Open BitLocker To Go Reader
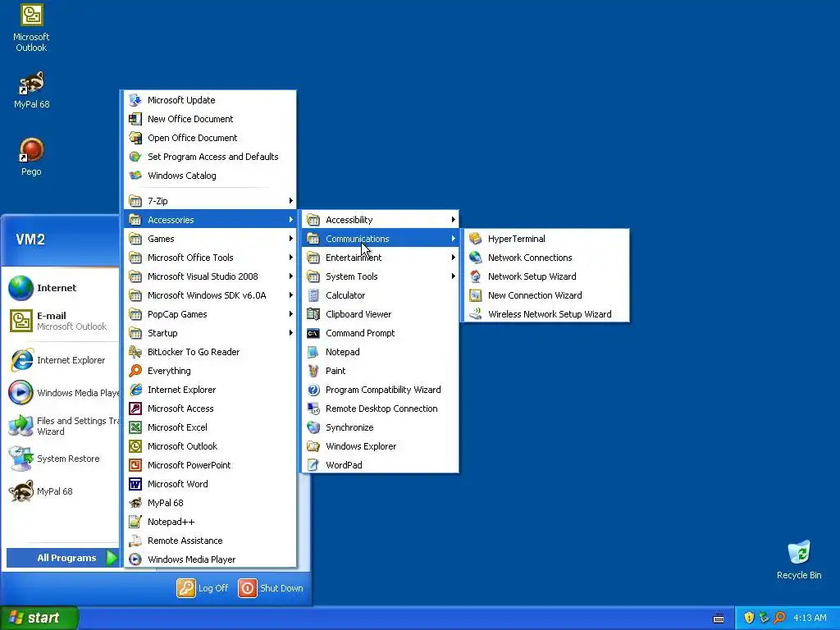Viewport: 840px width, 630px height. (x=210, y=352)
